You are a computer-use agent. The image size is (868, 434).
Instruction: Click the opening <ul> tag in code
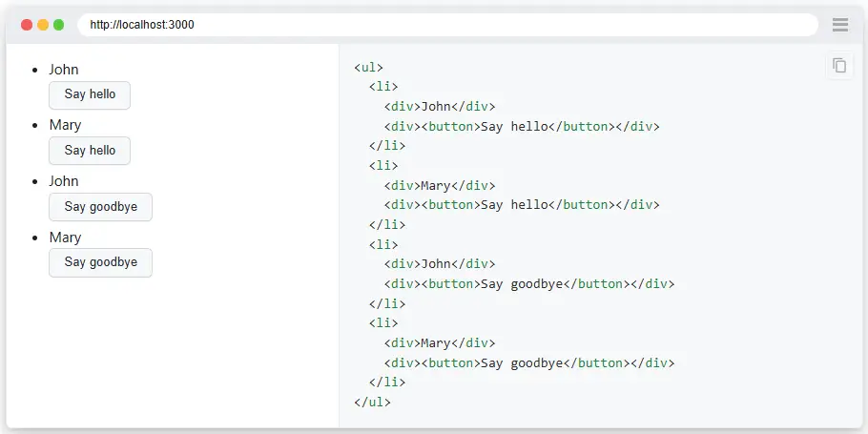coord(368,67)
